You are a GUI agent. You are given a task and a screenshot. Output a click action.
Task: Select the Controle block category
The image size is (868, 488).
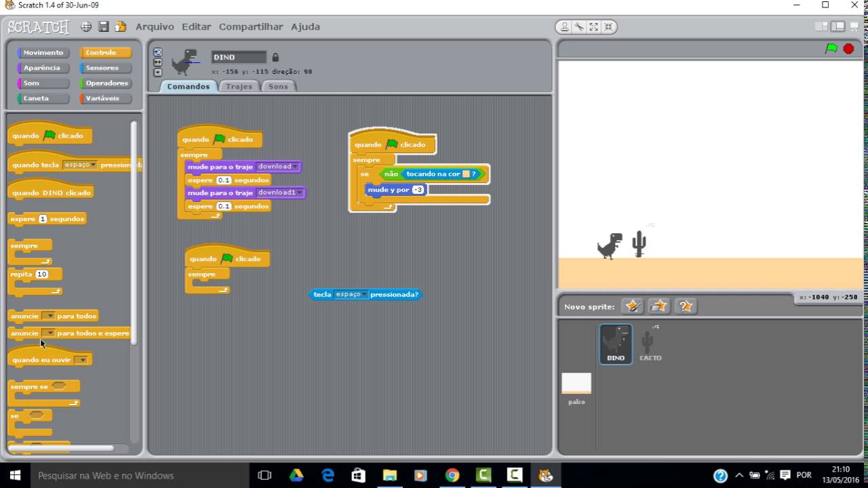(x=105, y=52)
